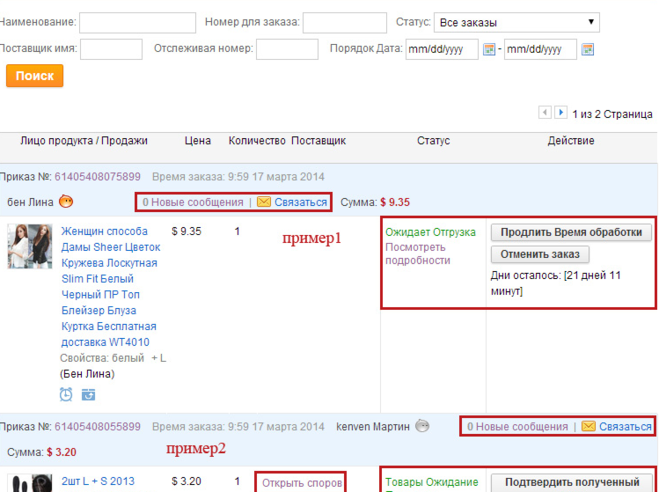Viewport: 659px width, 492px height.
Task: Click the envelope icon in second order row
Action: (589, 426)
